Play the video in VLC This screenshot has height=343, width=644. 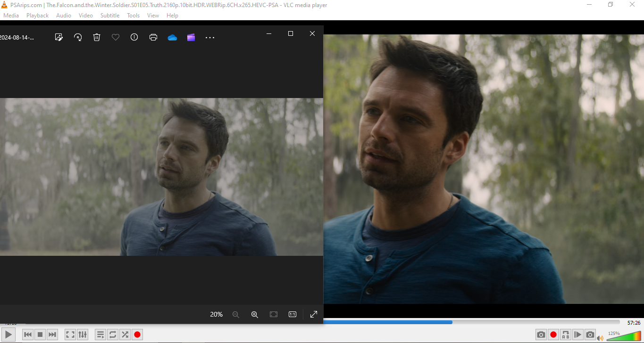(x=9, y=335)
